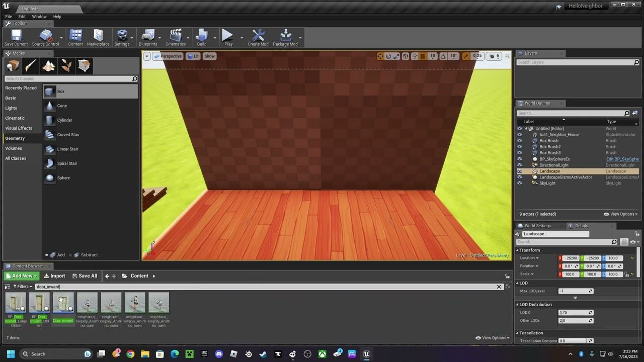Select the Add brush type radio

tap(47, 255)
